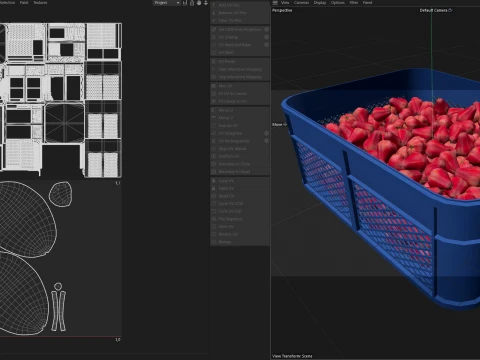Select the tiny circular UV island
The height and width of the screenshot is (360, 480).
58,286
